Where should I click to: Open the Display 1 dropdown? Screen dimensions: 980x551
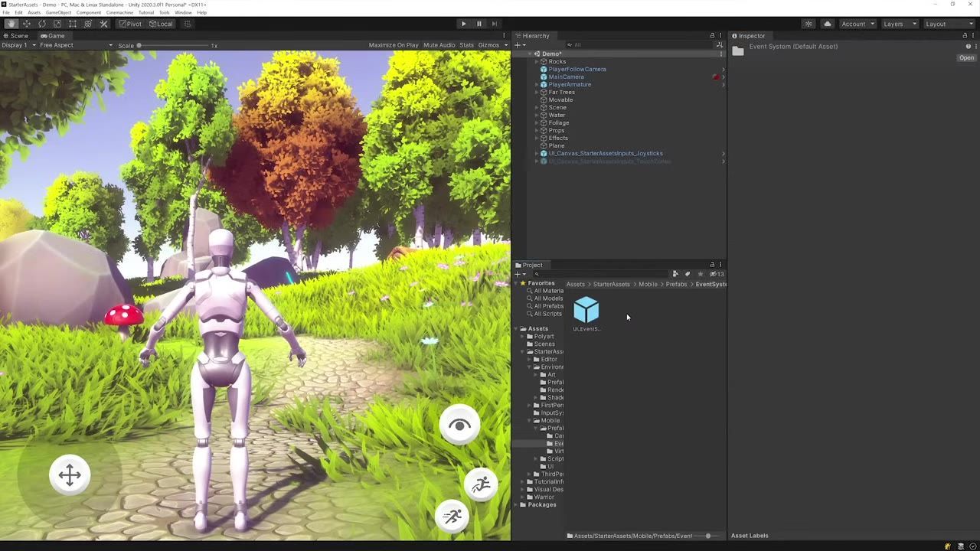19,45
